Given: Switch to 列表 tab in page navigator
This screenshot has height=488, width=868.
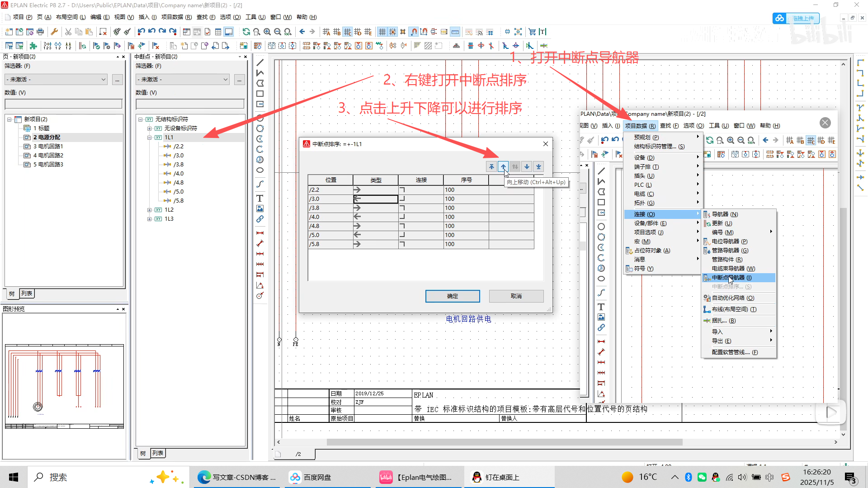Looking at the screenshot, I should click(27, 294).
